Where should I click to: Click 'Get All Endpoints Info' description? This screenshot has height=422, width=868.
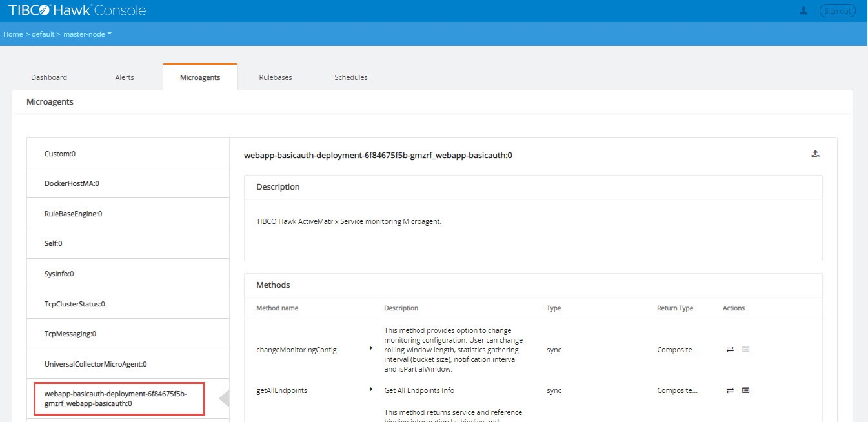(419, 390)
